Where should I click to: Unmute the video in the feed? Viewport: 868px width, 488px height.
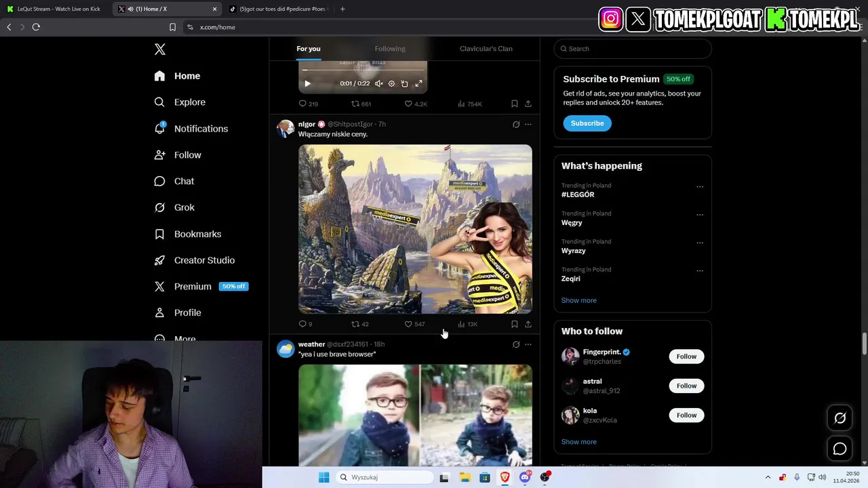pyautogui.click(x=378, y=83)
